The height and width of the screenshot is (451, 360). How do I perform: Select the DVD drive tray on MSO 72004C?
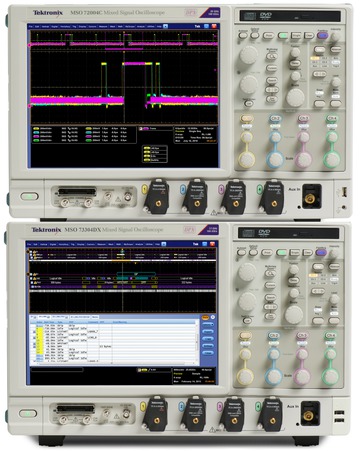click(x=290, y=16)
